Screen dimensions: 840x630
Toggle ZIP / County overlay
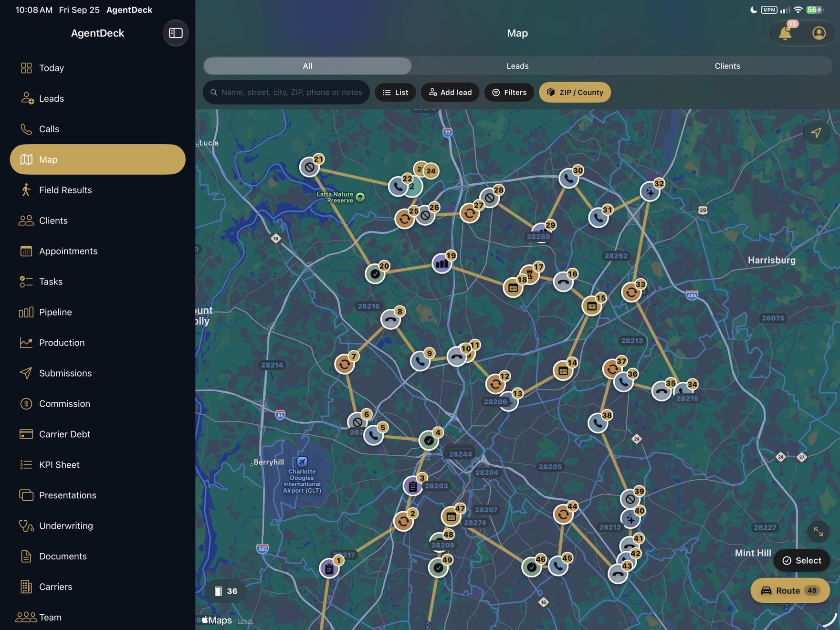575,92
